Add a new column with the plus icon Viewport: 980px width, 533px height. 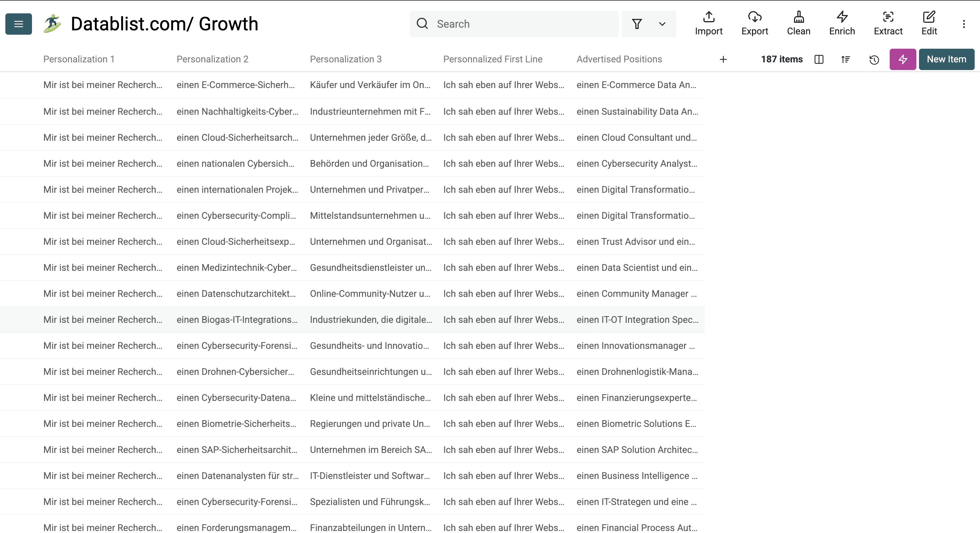tap(723, 59)
